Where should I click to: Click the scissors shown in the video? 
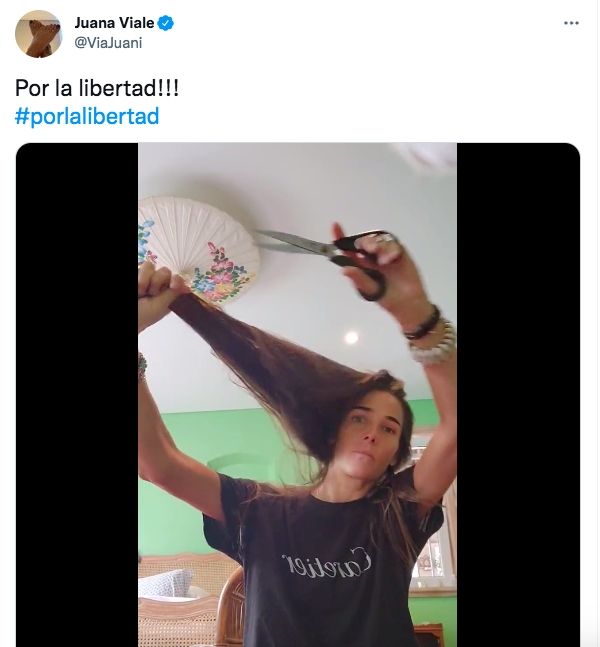[x=326, y=258]
